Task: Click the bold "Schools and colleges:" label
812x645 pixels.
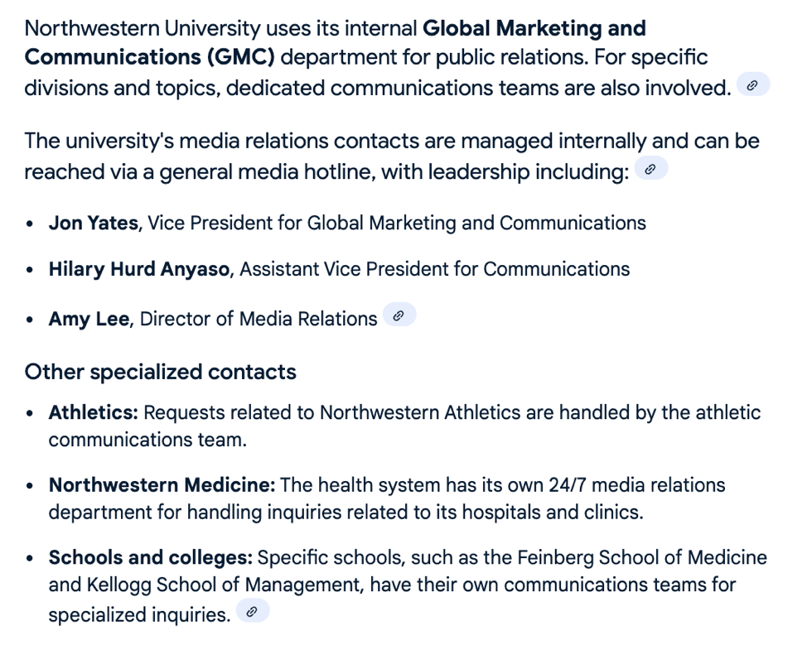Action: pyautogui.click(x=150, y=558)
